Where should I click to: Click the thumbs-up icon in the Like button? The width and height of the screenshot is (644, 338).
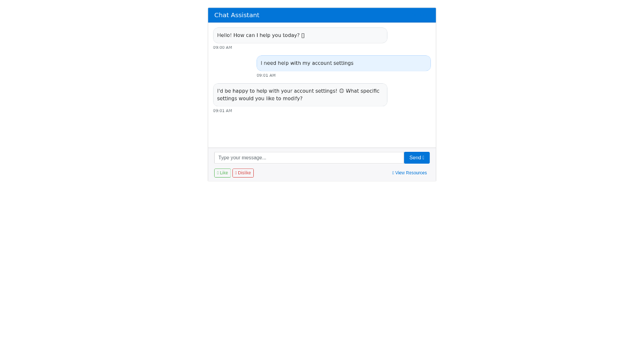219,173
